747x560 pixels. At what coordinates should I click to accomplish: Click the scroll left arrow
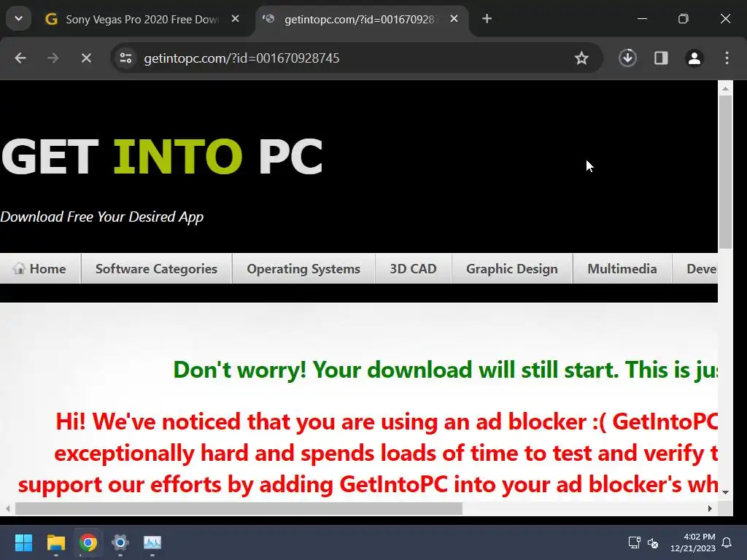(7, 508)
